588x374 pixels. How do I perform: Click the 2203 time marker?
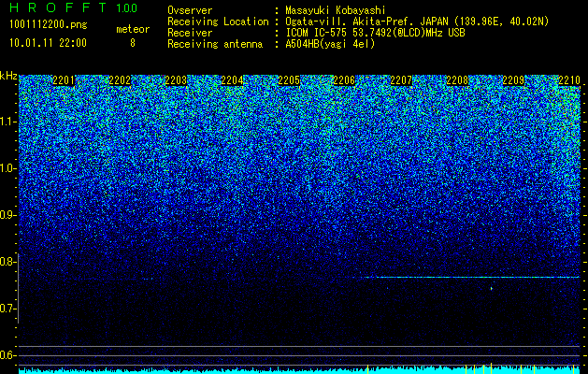pos(176,80)
